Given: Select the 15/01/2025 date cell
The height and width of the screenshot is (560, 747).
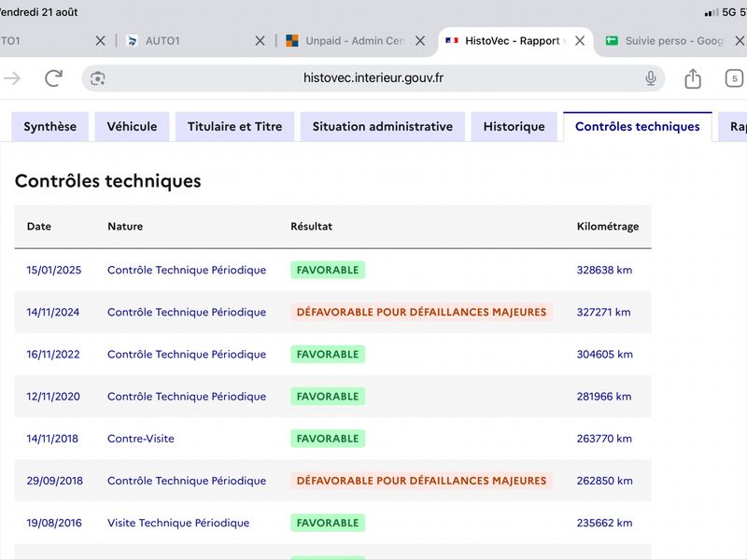Looking at the screenshot, I should (x=54, y=270).
